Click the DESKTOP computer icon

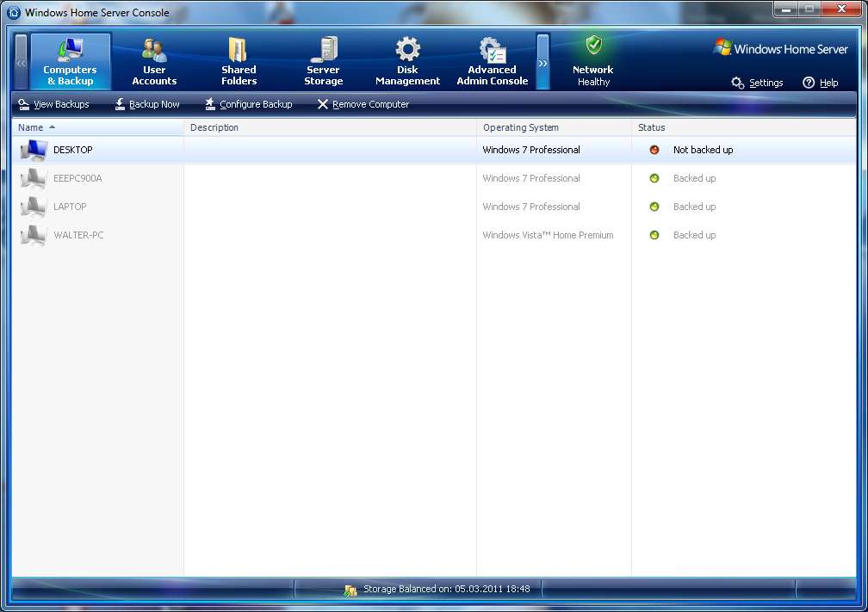point(34,150)
